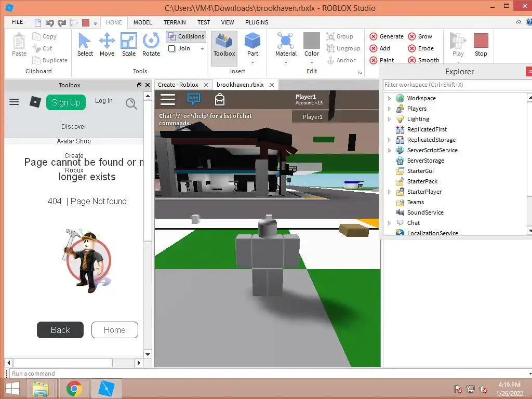Image resolution: width=532 pixels, height=399 pixels.
Task: Switch to the MODEL ribbon tab
Action: [142, 22]
